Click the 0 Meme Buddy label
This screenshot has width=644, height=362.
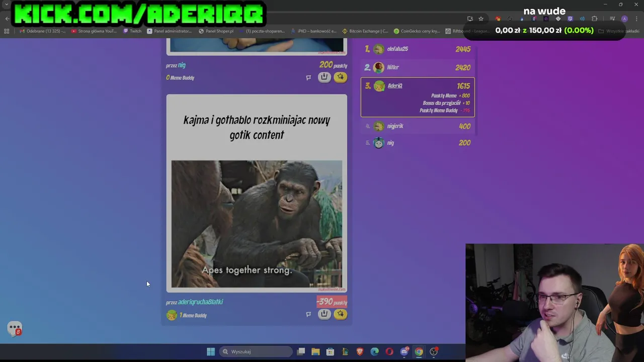point(180,78)
